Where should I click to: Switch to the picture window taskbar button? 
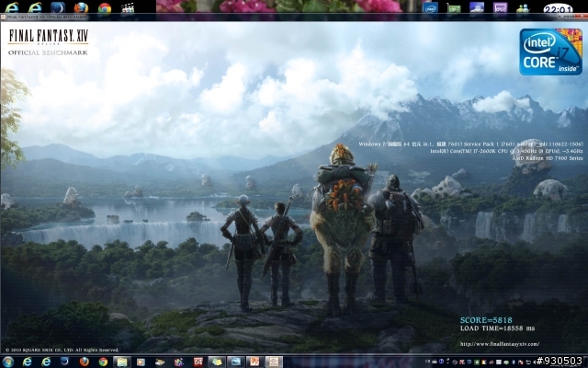coord(236,362)
